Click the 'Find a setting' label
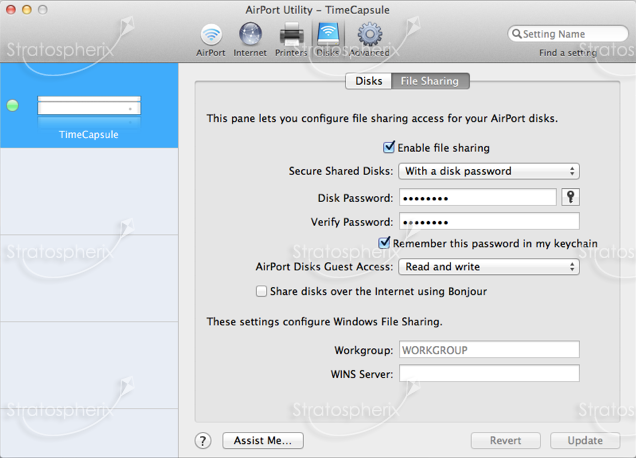This screenshot has width=636, height=458. tap(567, 53)
